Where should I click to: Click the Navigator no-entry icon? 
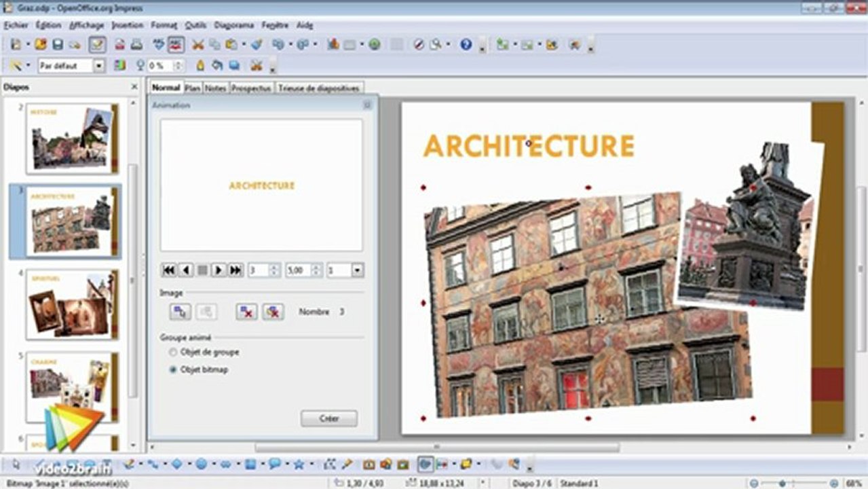pyautogui.click(x=418, y=45)
